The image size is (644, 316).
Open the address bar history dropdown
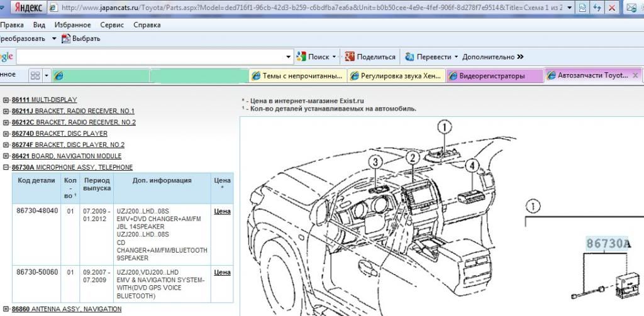click(x=569, y=8)
